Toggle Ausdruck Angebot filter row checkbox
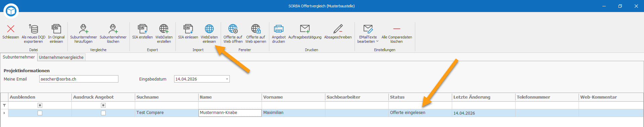The width and height of the screenshot is (644, 127). pyautogui.click(x=103, y=105)
